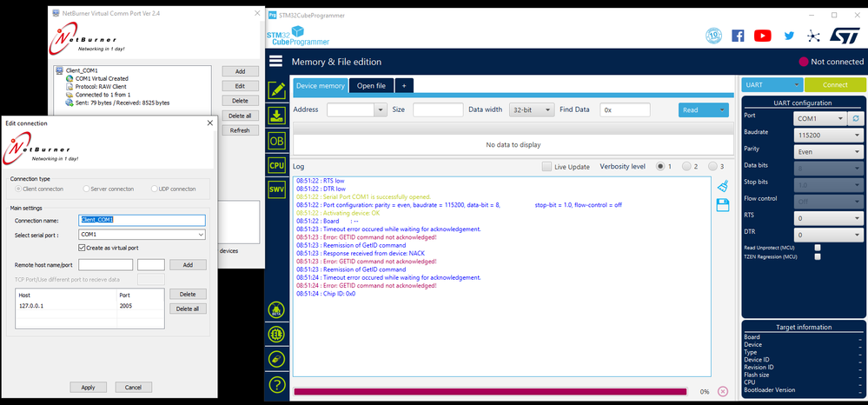Viewport: 868px width, 405px height.
Task: Open the Erasing & Programming download icon
Action: (277, 116)
